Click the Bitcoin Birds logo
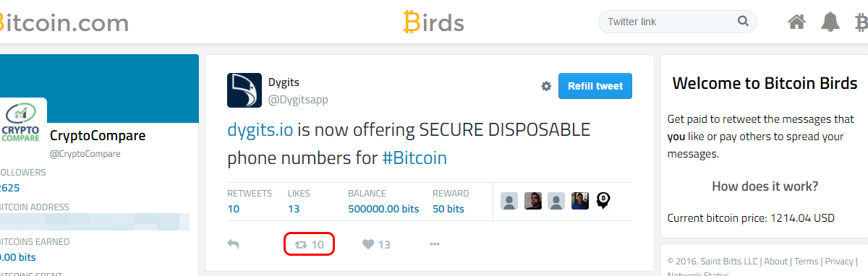Screen dimensions: 868x276 point(434,22)
